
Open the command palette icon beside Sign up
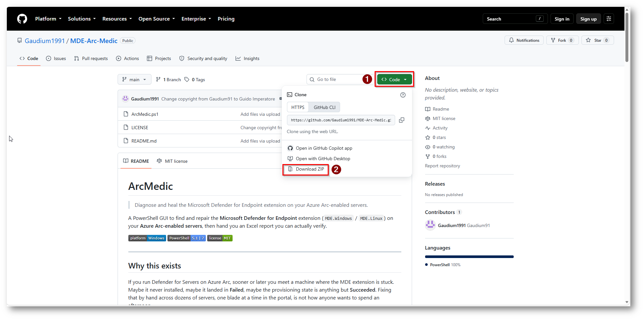pos(609,19)
